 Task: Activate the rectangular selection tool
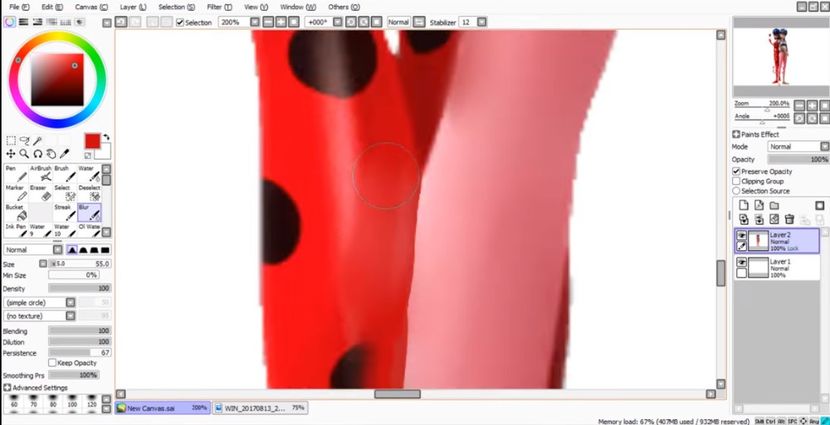click(x=11, y=140)
